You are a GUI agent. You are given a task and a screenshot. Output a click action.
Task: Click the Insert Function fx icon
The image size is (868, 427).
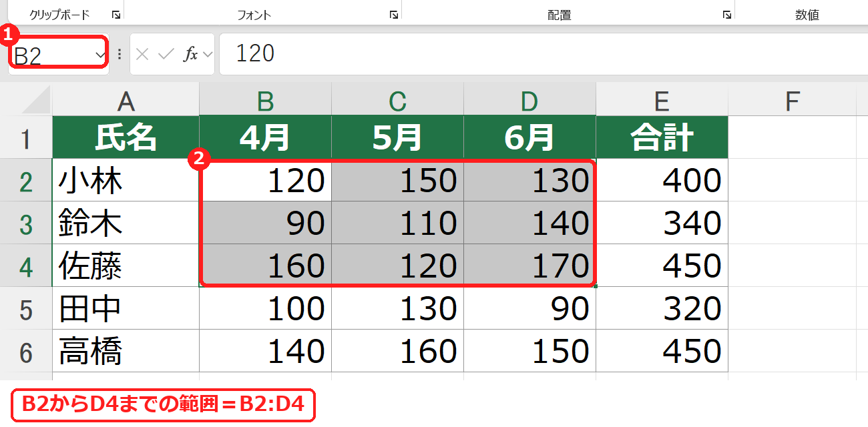tap(191, 54)
